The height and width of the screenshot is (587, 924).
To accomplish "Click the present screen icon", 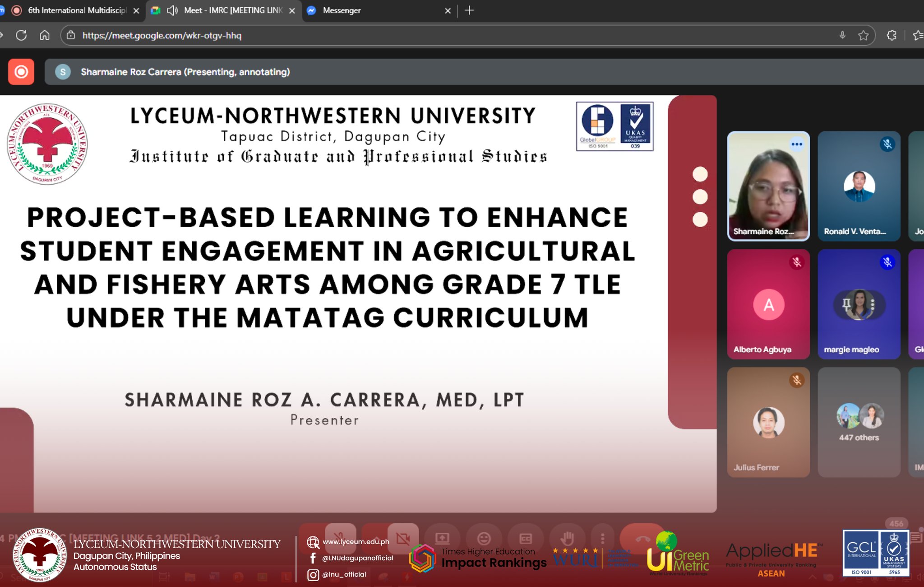I will tap(442, 538).
